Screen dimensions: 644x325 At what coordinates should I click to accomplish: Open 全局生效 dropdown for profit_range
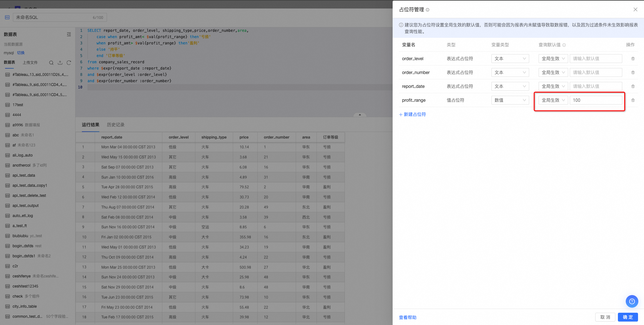553,100
